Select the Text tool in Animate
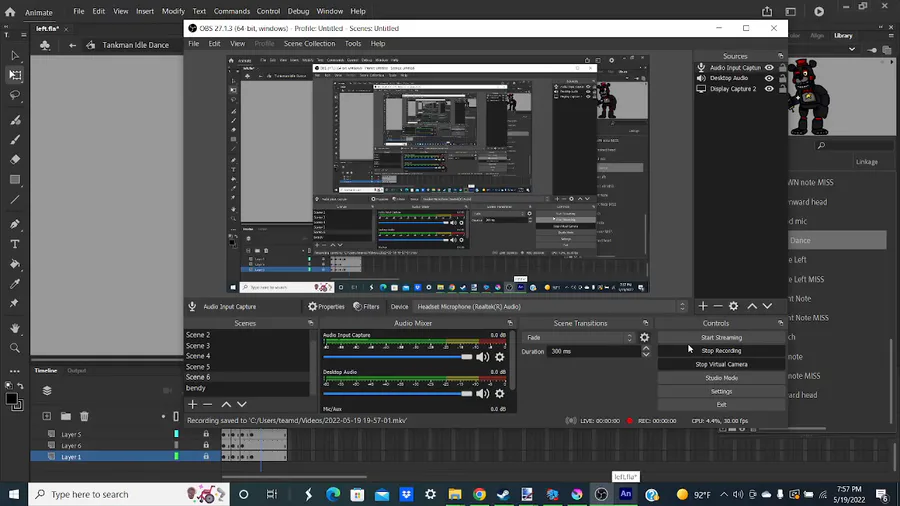Viewport: 900px width, 506px height. click(x=15, y=244)
